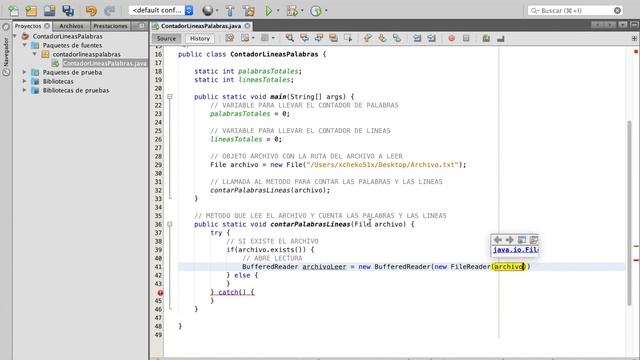Image resolution: width=640 pixels, height=360 pixels.
Task: Click the Javadoc popup back arrow
Action: tap(498, 240)
